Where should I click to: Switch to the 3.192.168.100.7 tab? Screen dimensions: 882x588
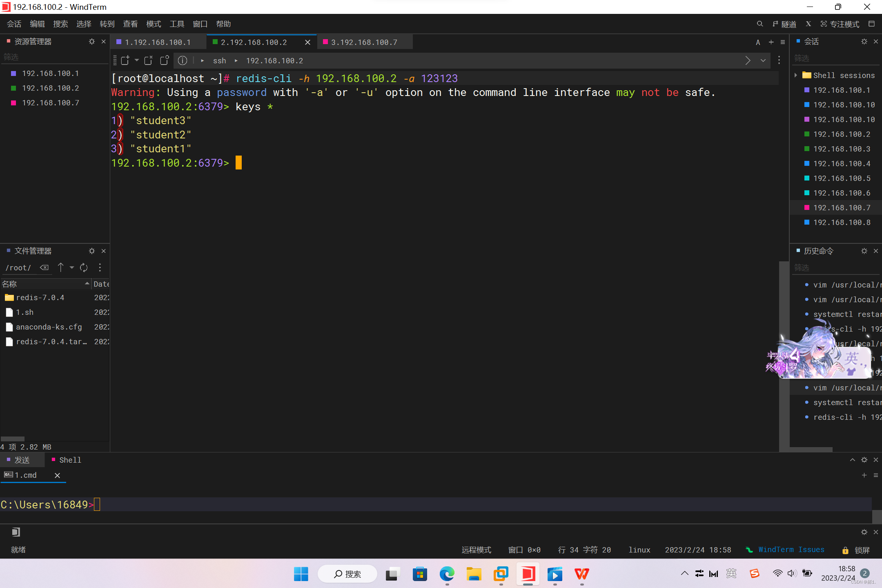363,42
